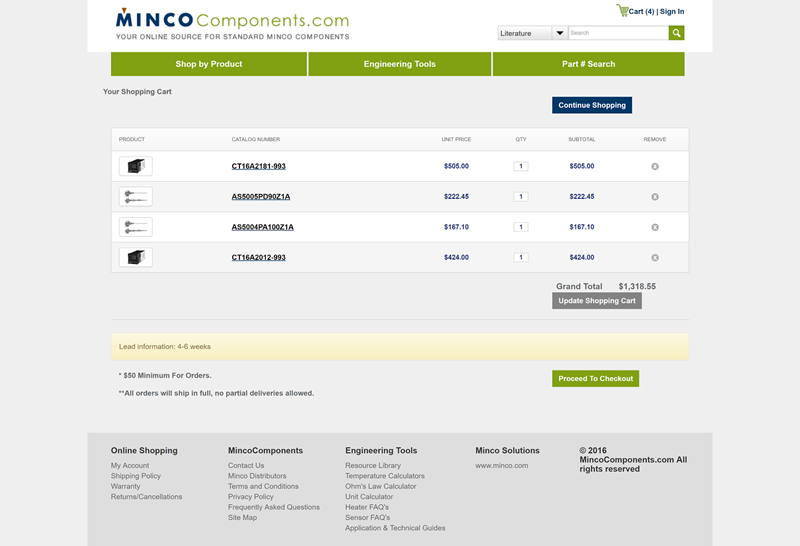The image size is (800, 546).
Task: Open the Part # Search menu
Action: (588, 64)
